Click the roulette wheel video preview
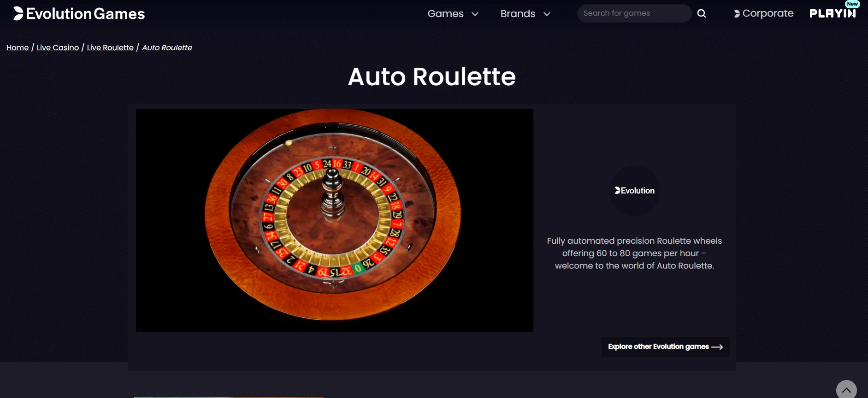Screen dimensions: 868x398 tap(335, 220)
